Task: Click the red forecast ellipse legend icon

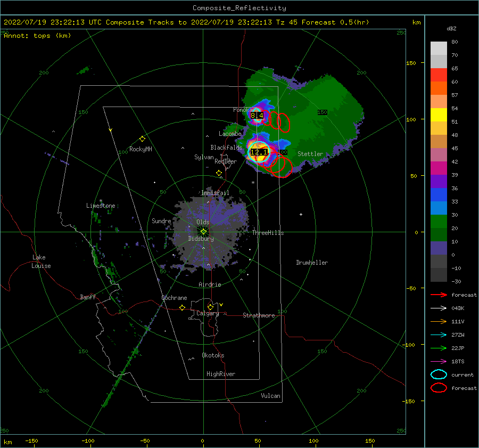Action: point(439,388)
